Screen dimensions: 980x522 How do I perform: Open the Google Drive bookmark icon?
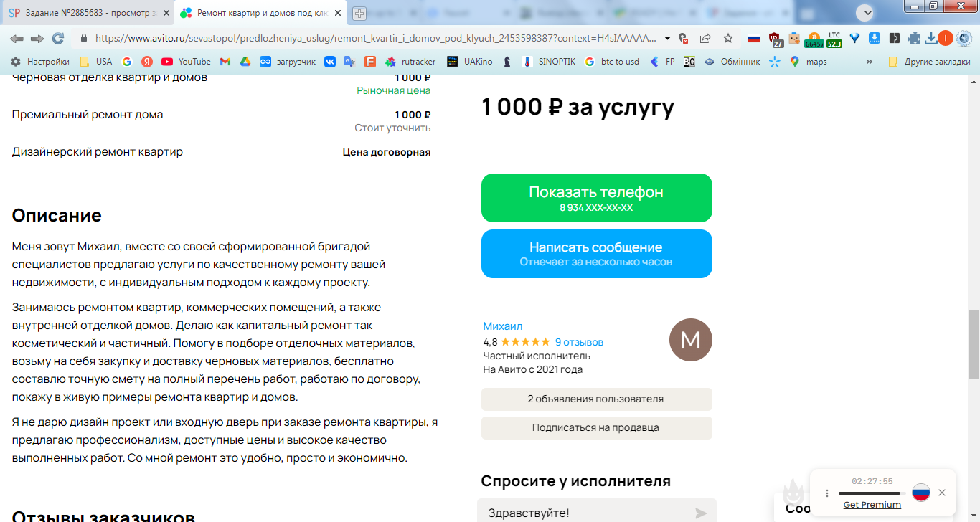coord(245,62)
